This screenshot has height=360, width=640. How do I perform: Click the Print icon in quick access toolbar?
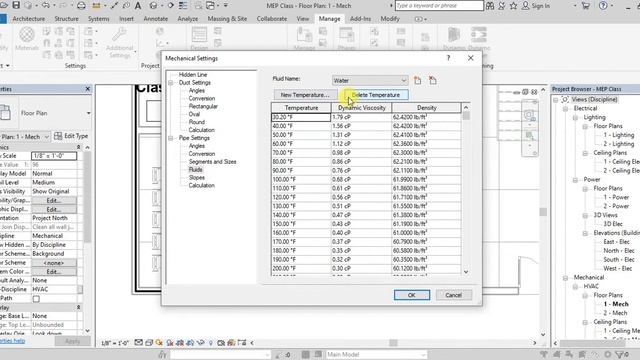pyautogui.click(x=81, y=6)
